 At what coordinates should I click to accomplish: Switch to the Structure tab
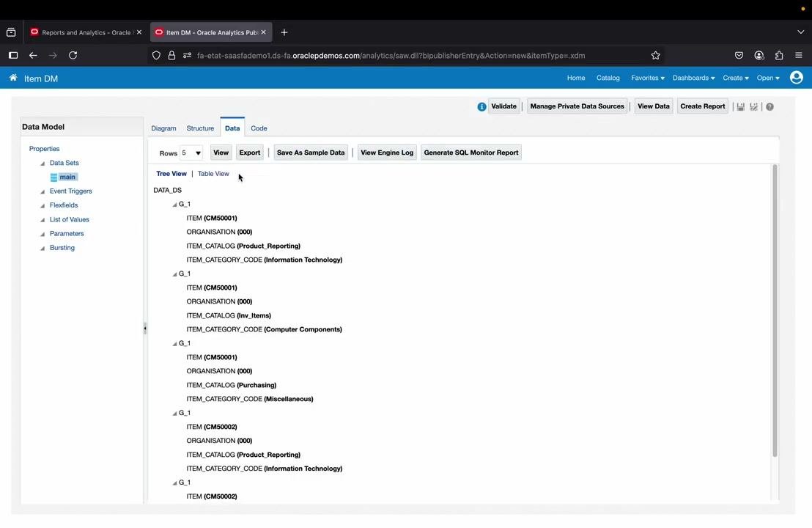pos(200,128)
